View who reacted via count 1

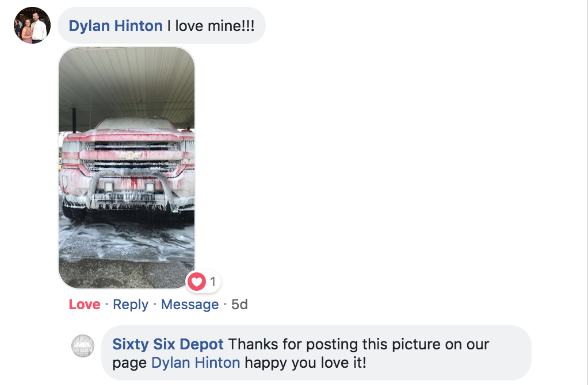pos(213,281)
